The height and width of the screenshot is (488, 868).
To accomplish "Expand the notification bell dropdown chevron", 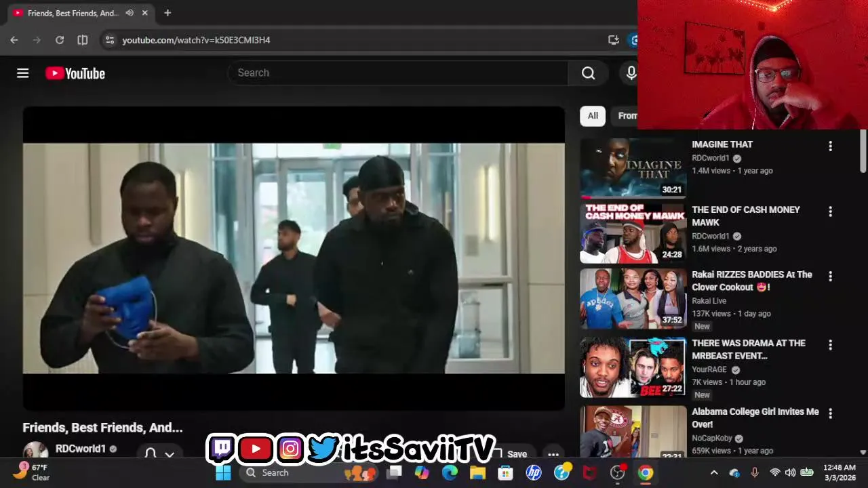I will (170, 453).
